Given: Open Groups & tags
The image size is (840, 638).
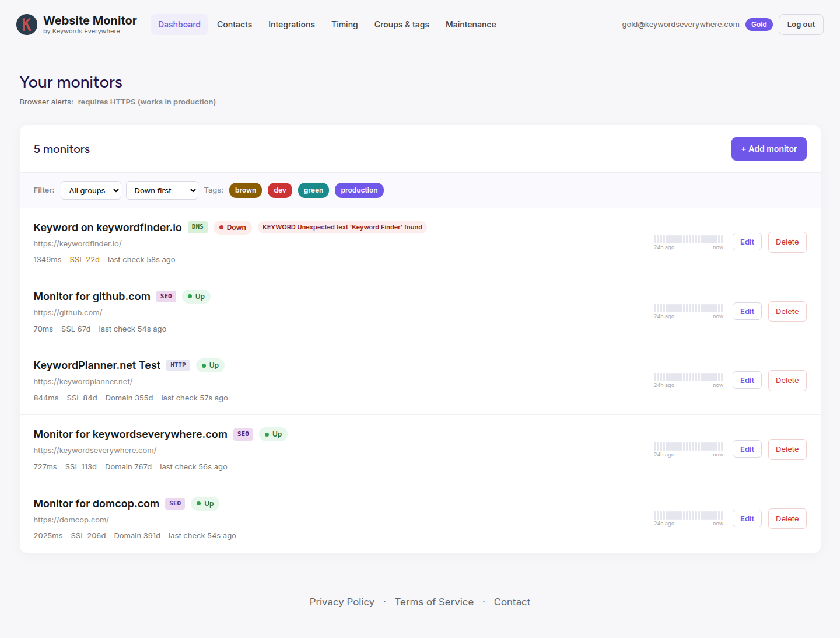Looking at the screenshot, I should tap(402, 25).
